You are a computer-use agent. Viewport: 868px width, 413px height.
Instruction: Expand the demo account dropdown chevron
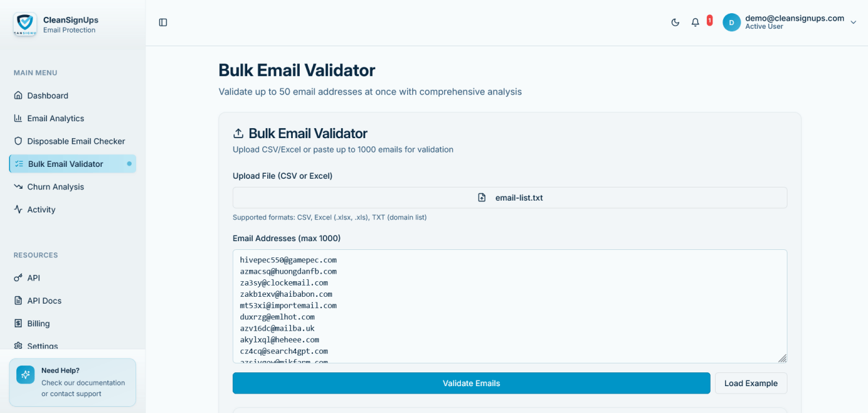[x=854, y=22]
